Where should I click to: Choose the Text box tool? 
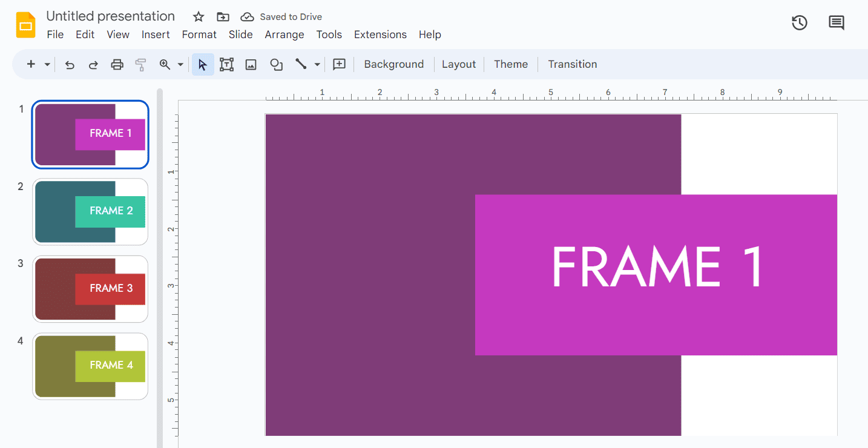point(226,65)
